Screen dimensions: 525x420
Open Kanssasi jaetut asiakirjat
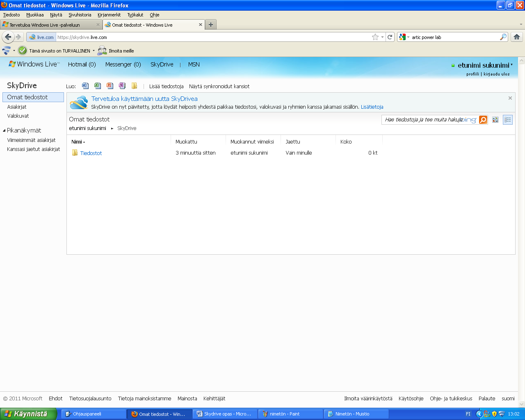coord(34,149)
